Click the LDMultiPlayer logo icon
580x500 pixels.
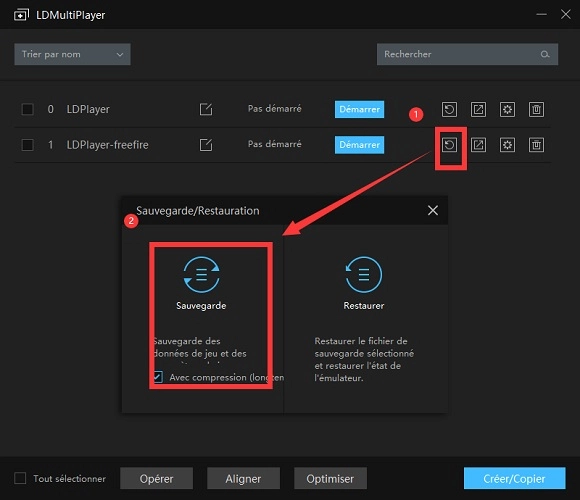[x=21, y=15]
